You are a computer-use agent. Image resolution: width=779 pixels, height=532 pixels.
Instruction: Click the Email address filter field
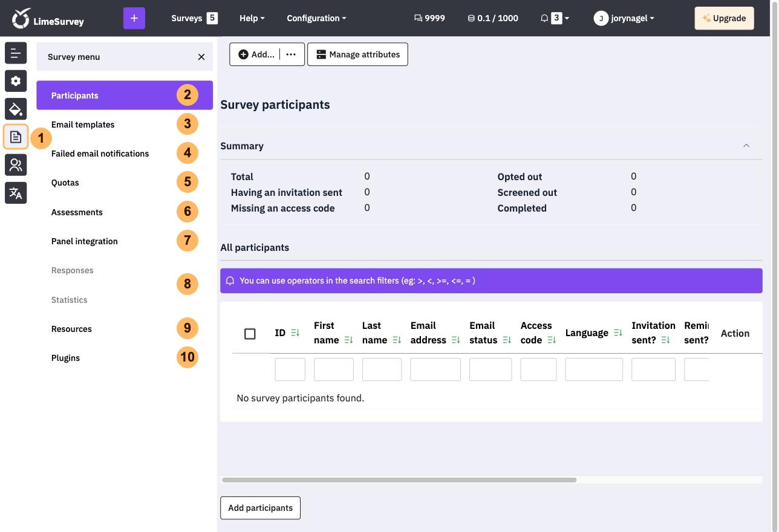tap(435, 369)
